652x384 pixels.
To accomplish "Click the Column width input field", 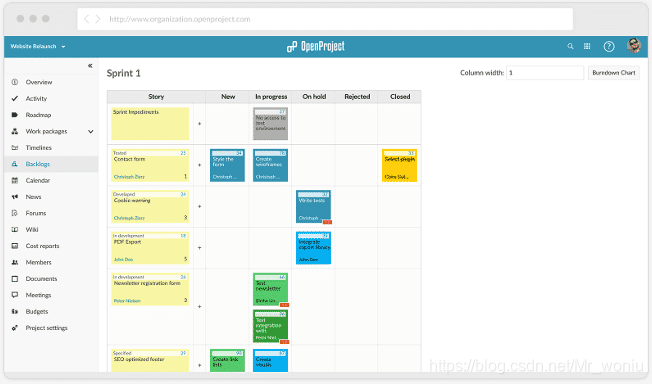I will click(x=545, y=73).
